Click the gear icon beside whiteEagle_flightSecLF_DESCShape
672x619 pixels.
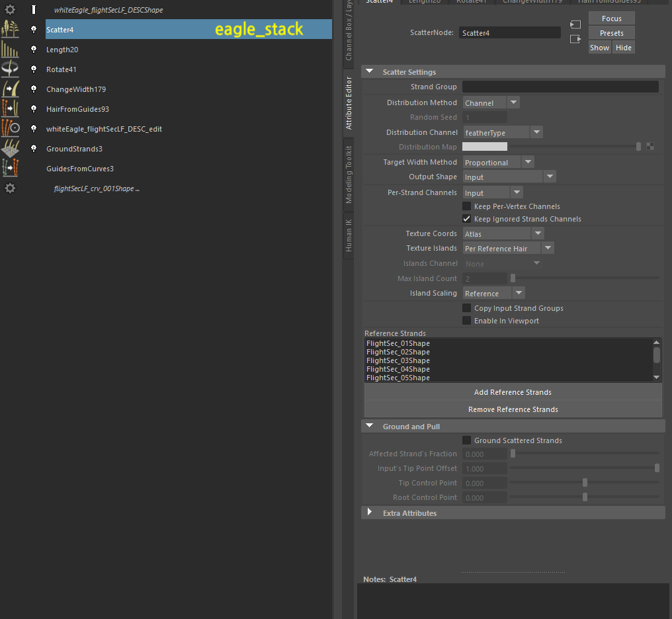click(x=11, y=9)
